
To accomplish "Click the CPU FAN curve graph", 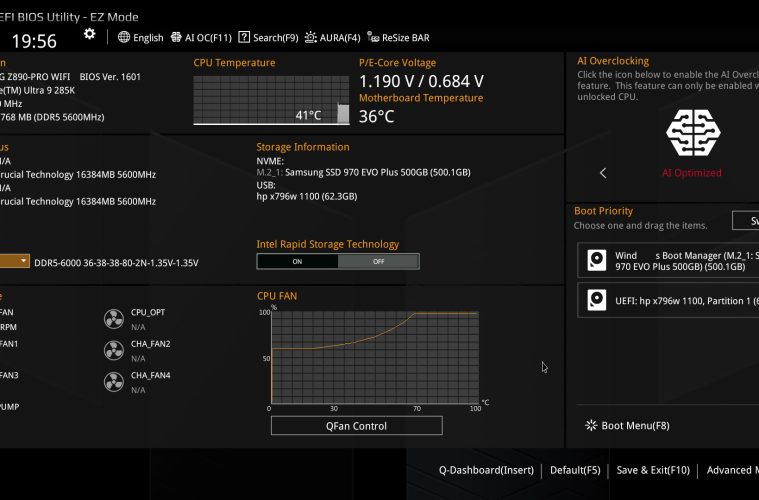I will [375, 358].
